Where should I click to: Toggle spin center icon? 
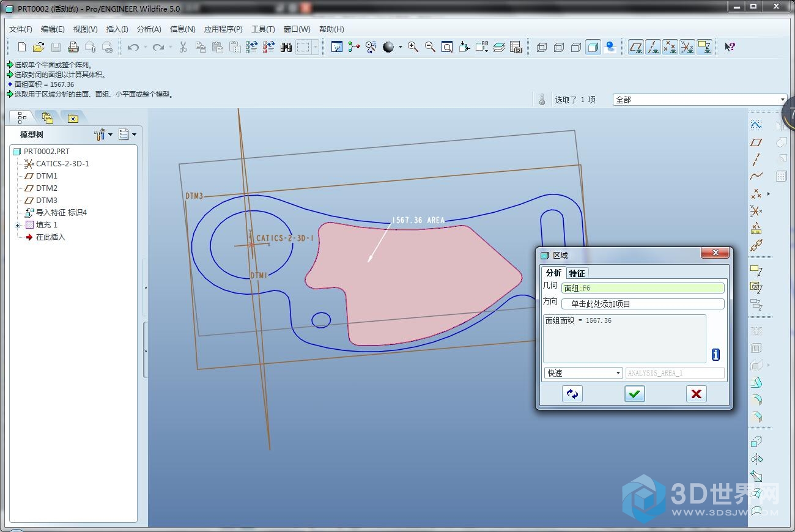point(353,47)
